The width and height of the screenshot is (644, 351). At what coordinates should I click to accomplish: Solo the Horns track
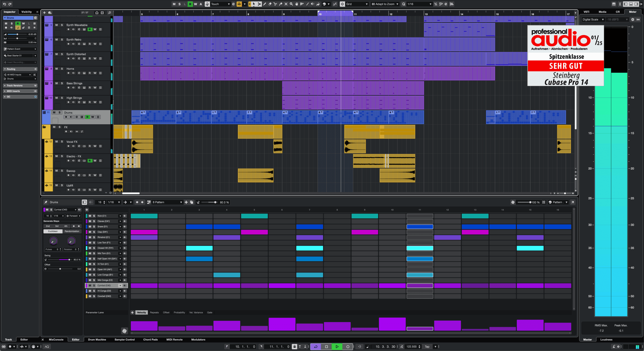click(62, 69)
